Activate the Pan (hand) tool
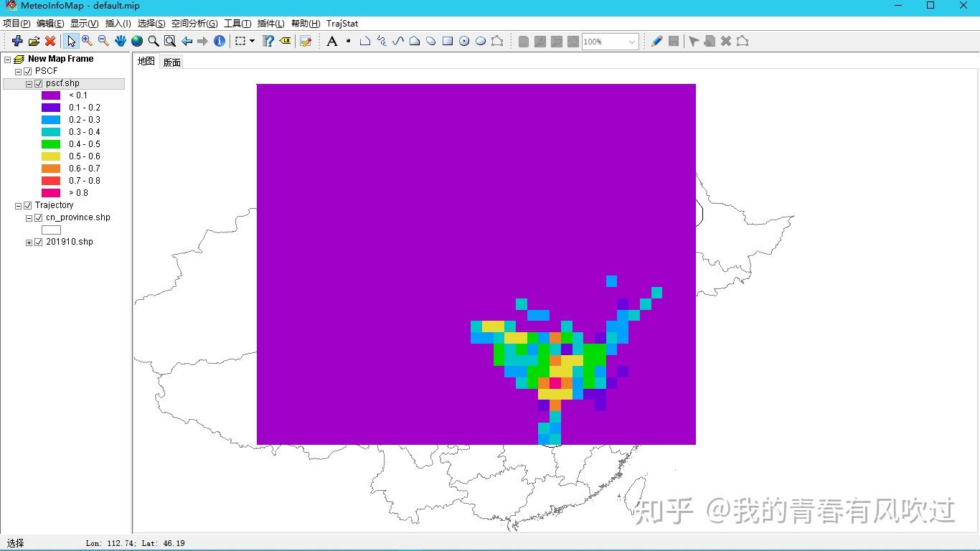 coord(120,41)
